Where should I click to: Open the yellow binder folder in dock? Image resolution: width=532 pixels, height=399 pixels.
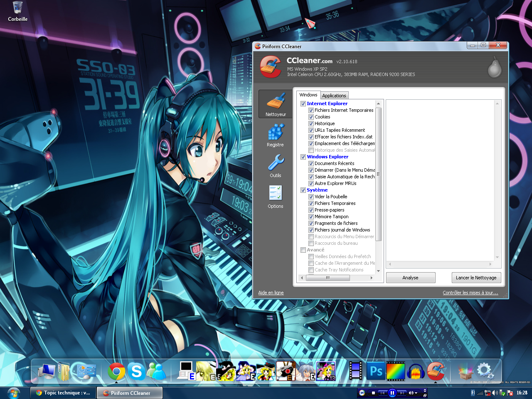click(64, 371)
